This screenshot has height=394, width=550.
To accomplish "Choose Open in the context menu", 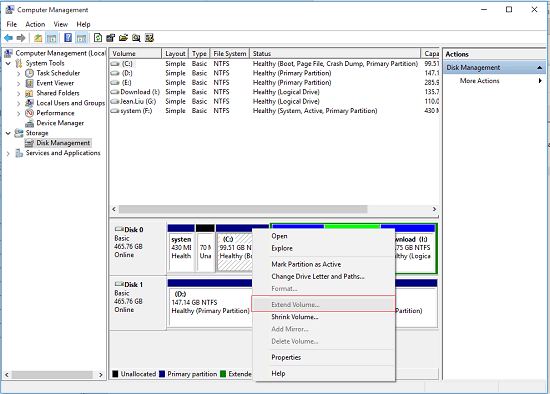I will (324, 236).
